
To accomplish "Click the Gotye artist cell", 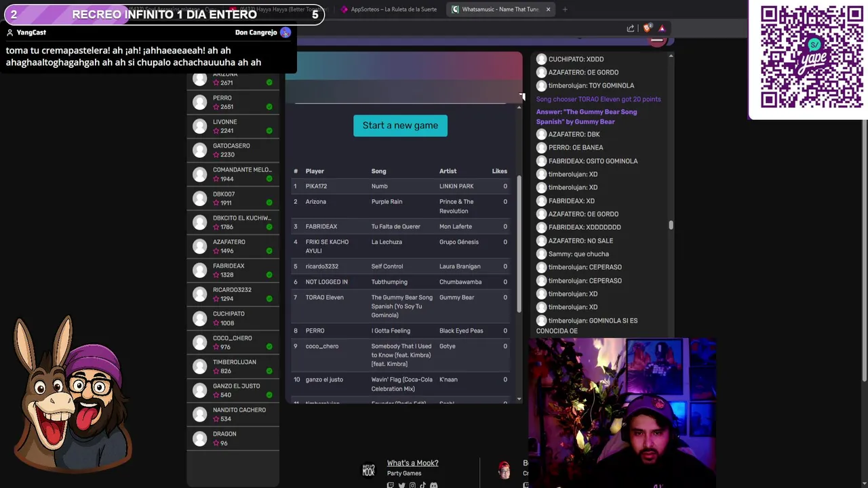I will (448, 346).
